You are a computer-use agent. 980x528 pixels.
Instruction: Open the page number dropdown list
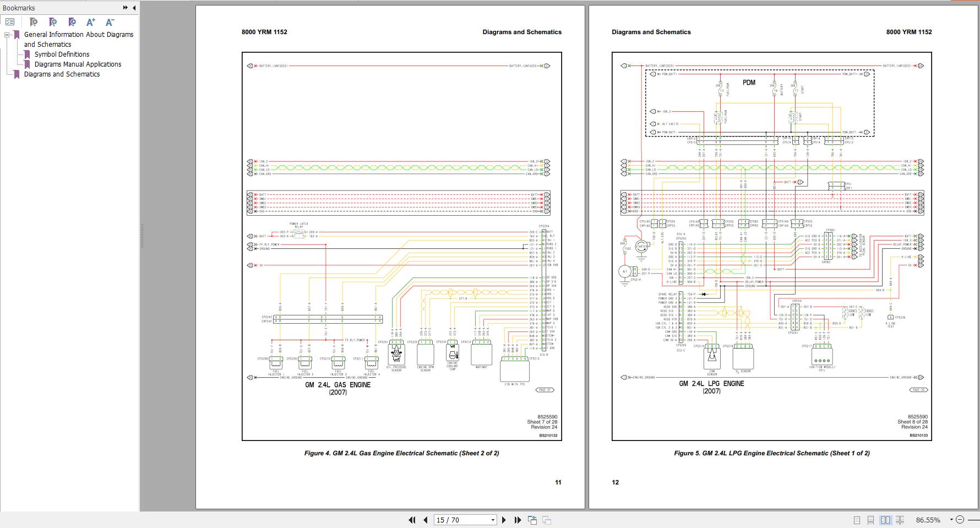tap(493, 520)
